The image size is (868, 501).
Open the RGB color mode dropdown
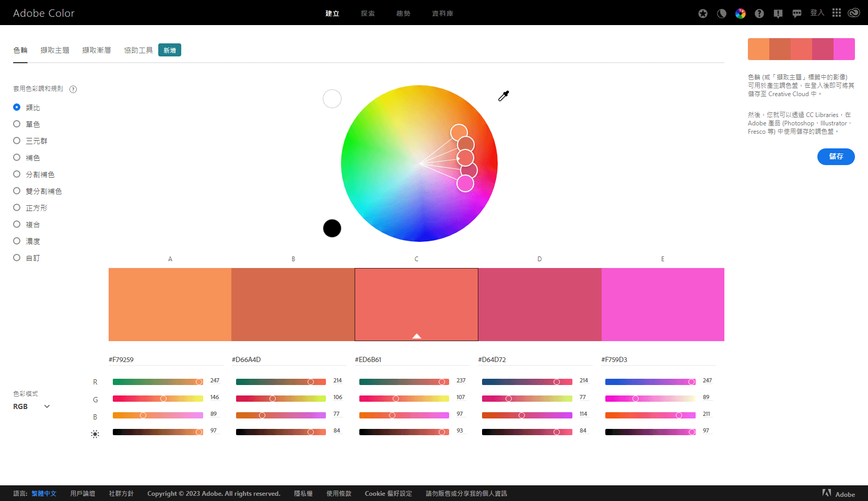click(31, 406)
